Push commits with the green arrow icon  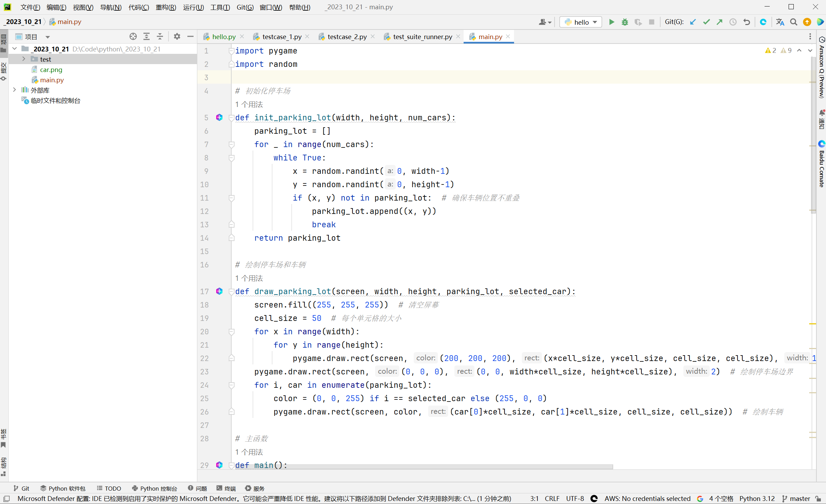tap(720, 22)
